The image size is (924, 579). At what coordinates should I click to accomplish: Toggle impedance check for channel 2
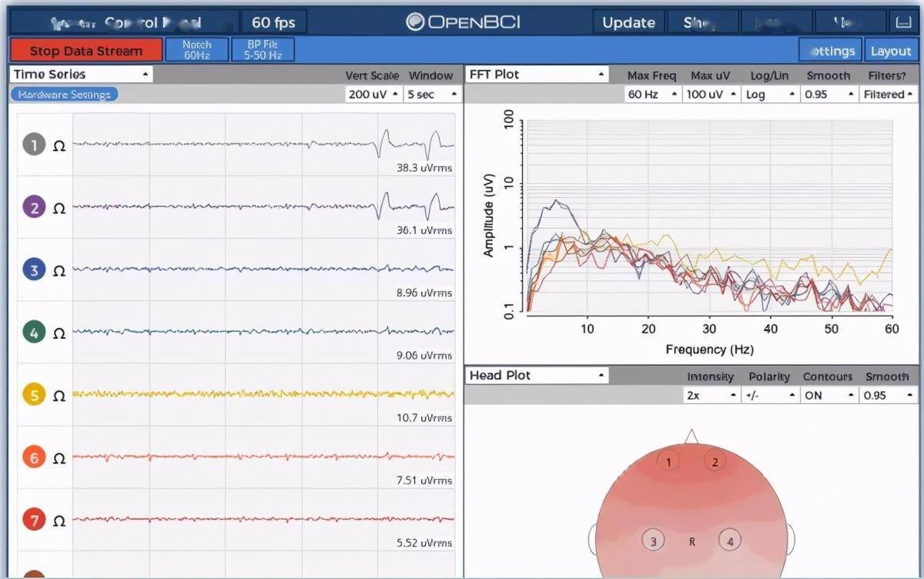(x=59, y=208)
